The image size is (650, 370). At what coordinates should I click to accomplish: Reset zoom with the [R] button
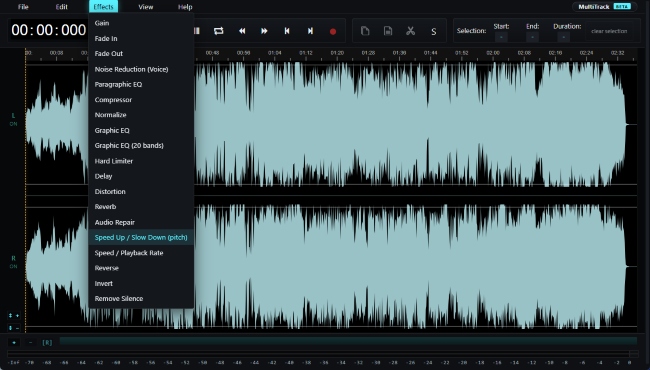click(47, 343)
